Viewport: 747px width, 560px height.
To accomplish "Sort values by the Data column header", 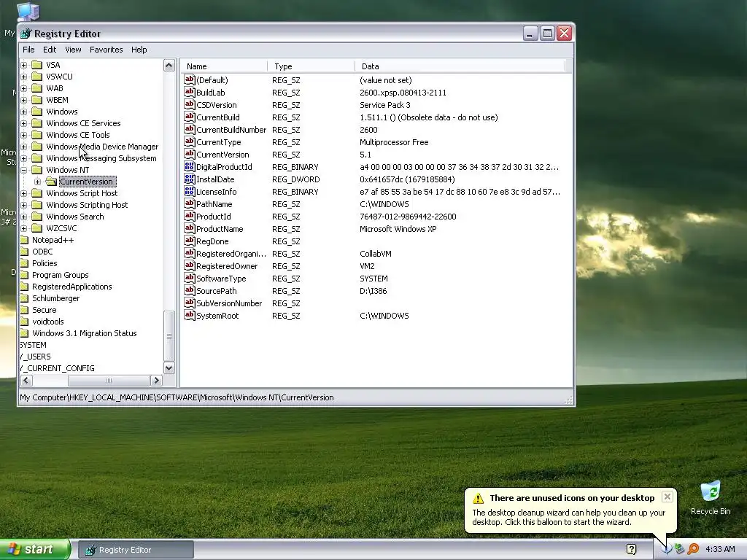I will click(x=460, y=66).
